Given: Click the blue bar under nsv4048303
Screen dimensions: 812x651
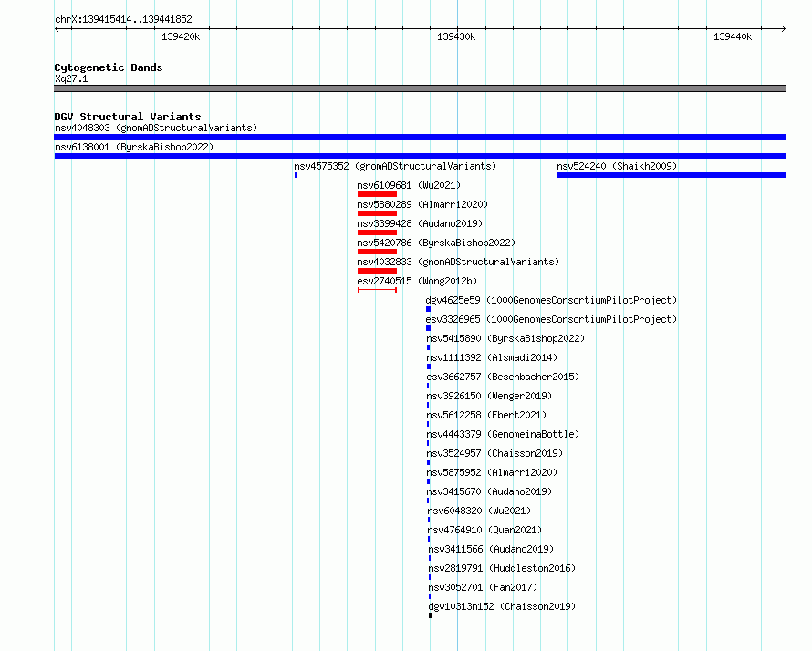Looking at the screenshot, I should pos(420,137).
